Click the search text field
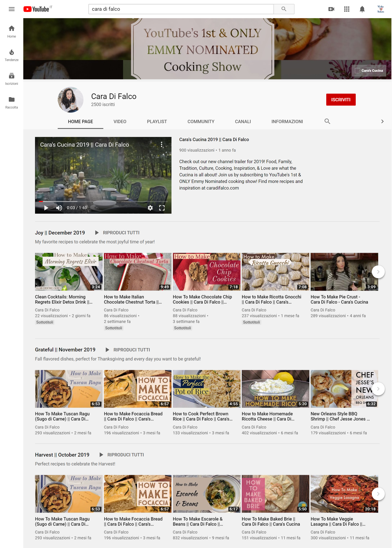 click(x=181, y=9)
